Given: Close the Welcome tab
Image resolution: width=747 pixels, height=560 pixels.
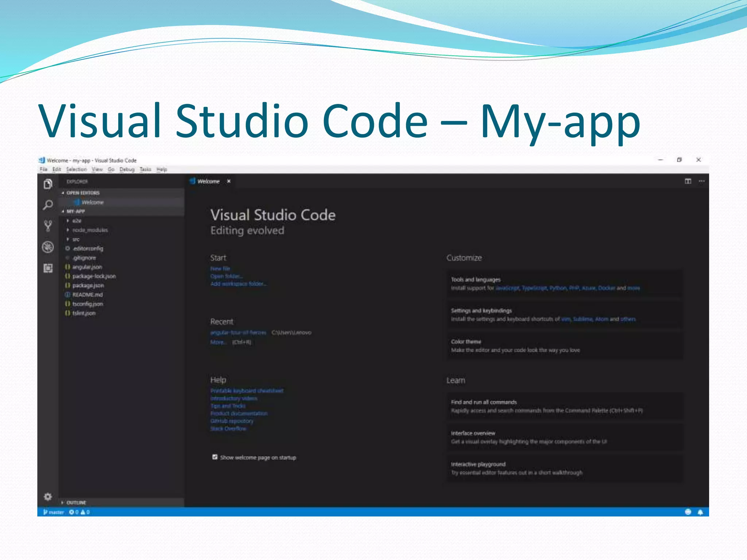Looking at the screenshot, I should point(229,181).
